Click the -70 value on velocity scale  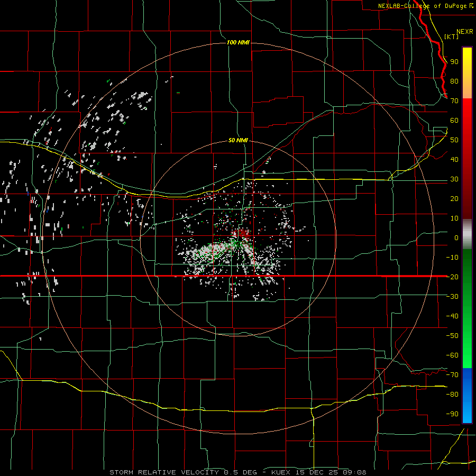[452, 375]
